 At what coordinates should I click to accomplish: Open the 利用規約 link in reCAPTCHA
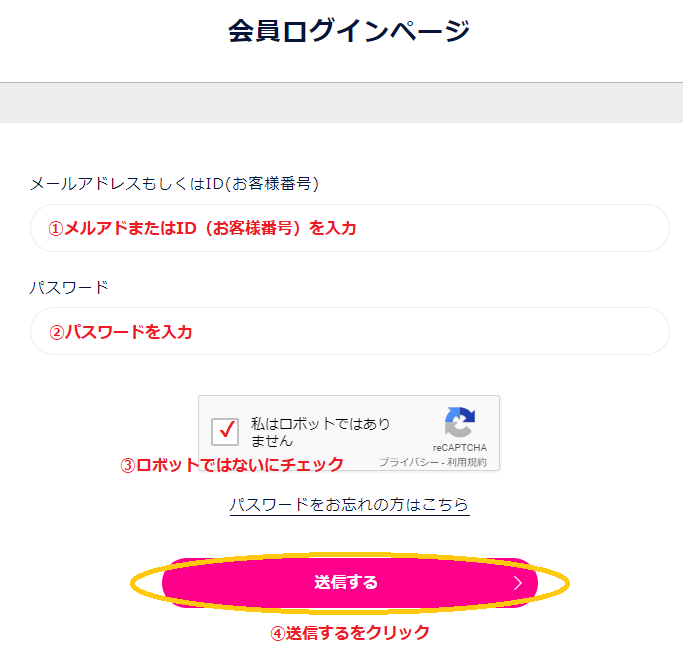click(467, 462)
